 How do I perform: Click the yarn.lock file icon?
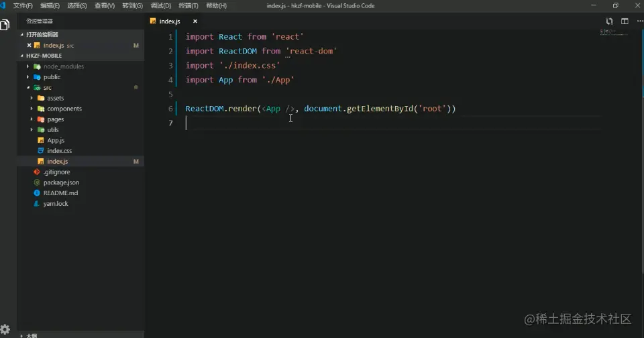click(37, 204)
